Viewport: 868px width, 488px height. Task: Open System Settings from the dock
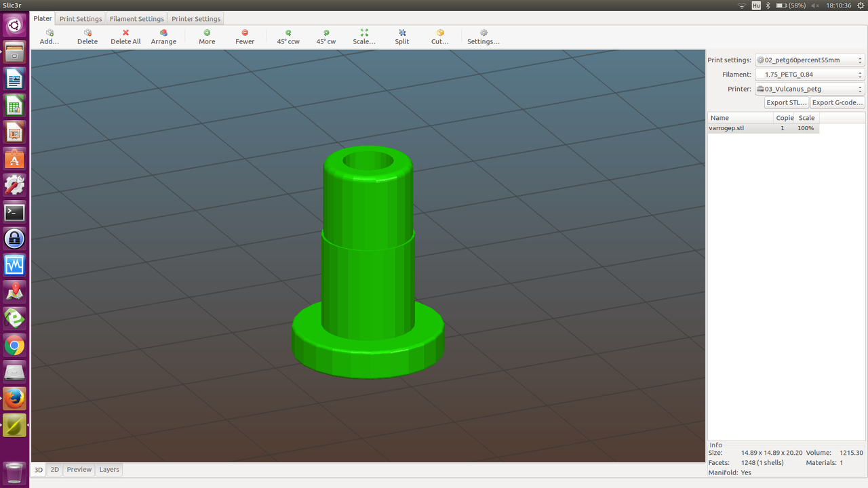tap(14, 185)
